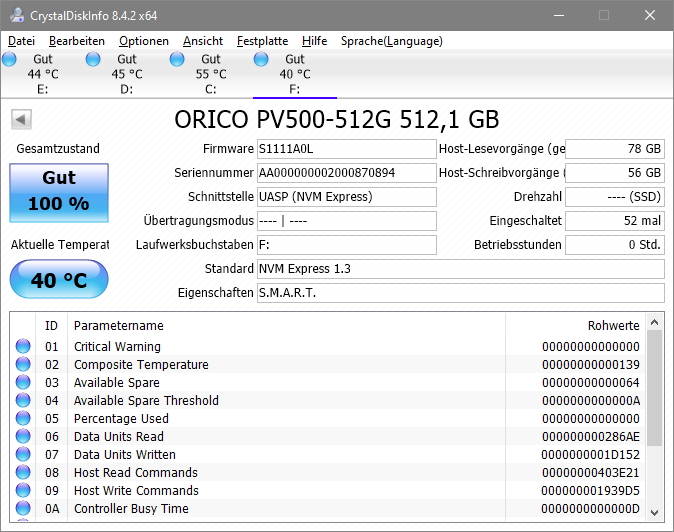Click the SMART list scrollbar thumb
This screenshot has width=674, height=532.
click(654, 388)
